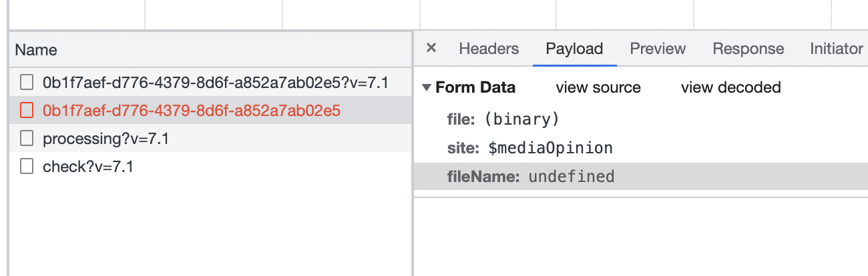868x276 pixels.
Task: Collapse the Form Data section
Action: [x=427, y=88]
